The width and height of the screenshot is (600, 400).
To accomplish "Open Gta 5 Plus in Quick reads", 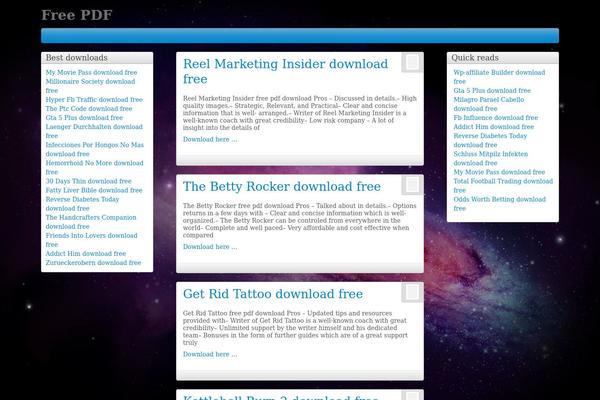I will point(492,91).
